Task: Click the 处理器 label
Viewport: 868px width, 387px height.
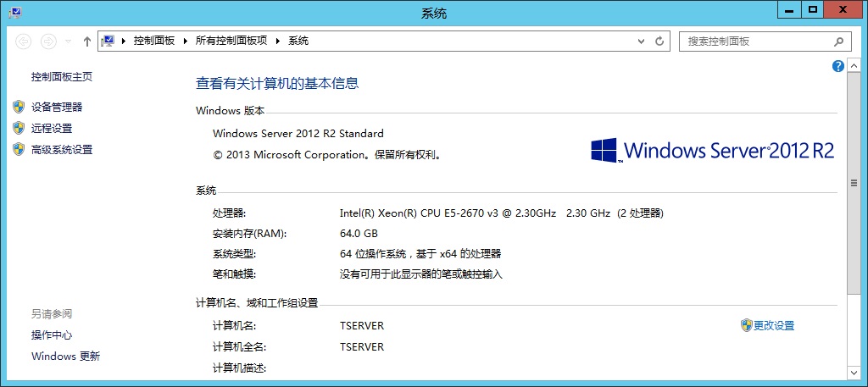Action: [x=229, y=213]
